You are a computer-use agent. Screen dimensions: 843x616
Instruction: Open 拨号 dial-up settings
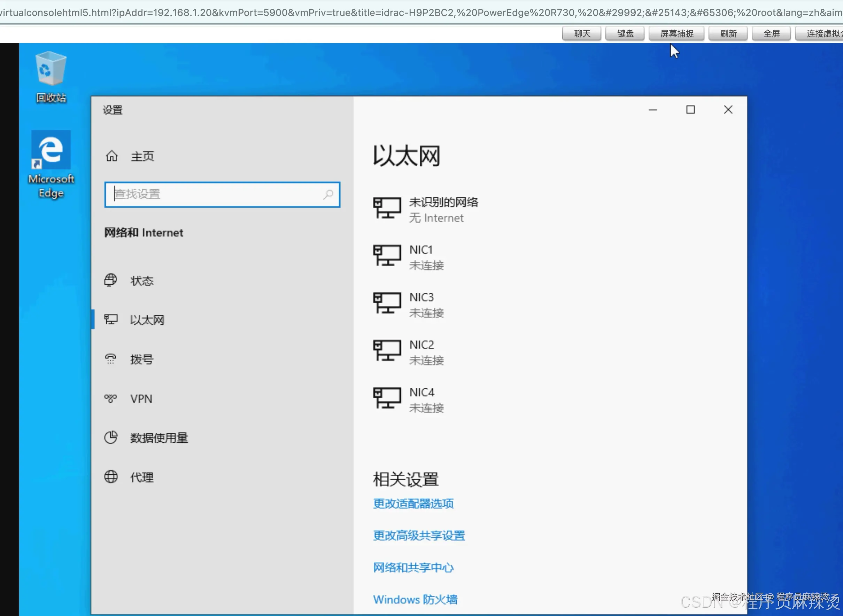click(141, 359)
